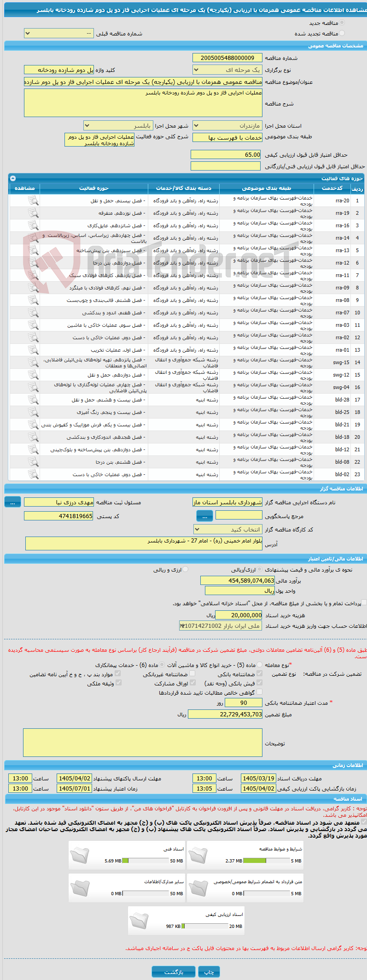Toggle the ضمانتنامه بانکی checkbox
The width and height of the screenshot is (367, 980).
pyautogui.click(x=259, y=674)
